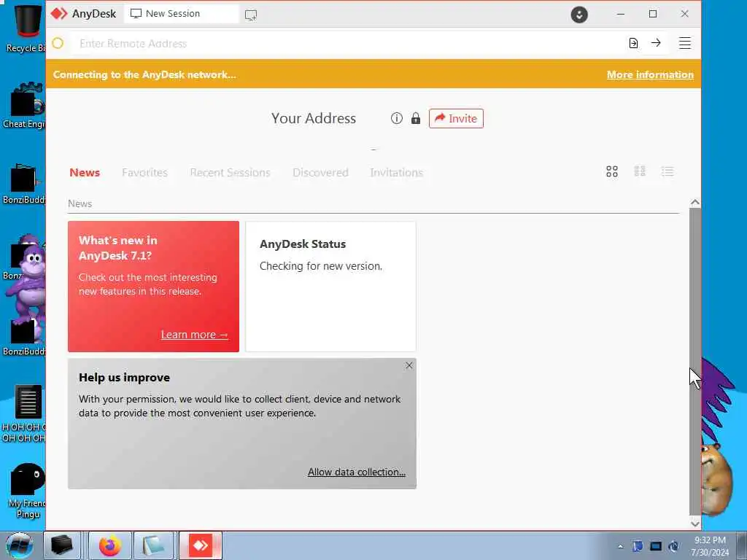Open the New Session tab
This screenshot has height=560, width=747.
pyautogui.click(x=181, y=14)
